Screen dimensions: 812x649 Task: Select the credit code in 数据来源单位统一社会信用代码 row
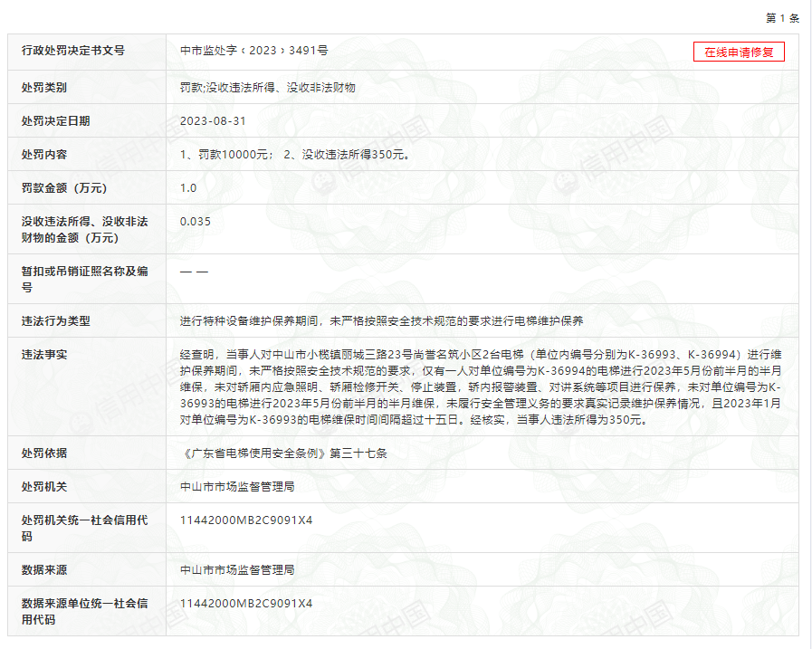point(246,603)
